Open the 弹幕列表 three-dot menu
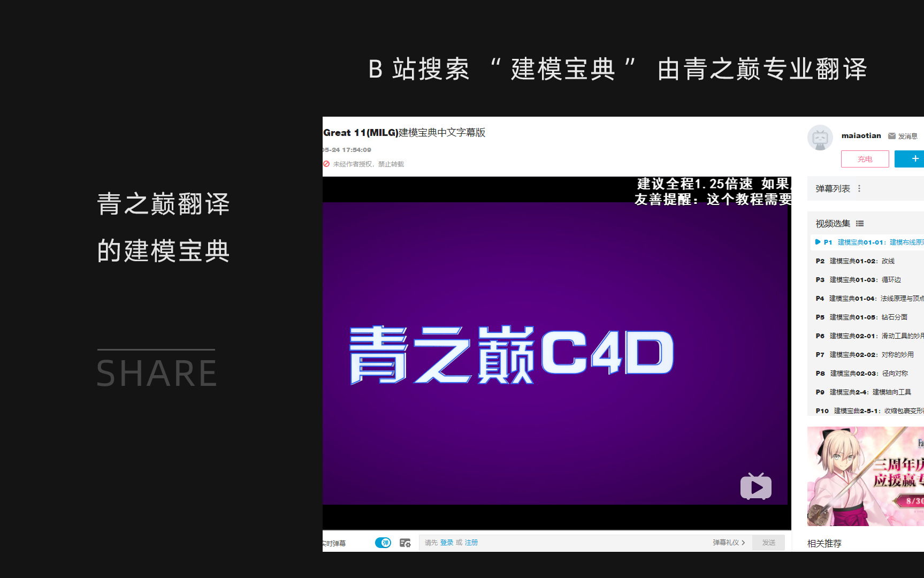The width and height of the screenshot is (924, 578). [x=859, y=188]
